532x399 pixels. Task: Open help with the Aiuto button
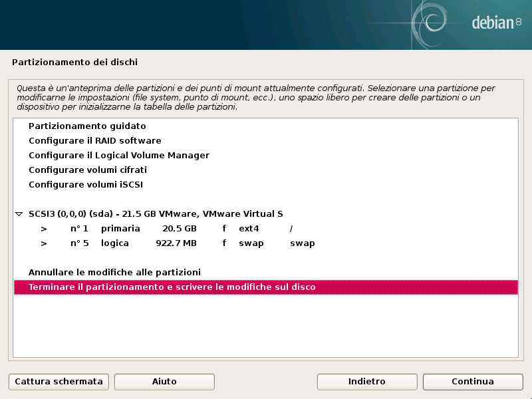point(164,382)
